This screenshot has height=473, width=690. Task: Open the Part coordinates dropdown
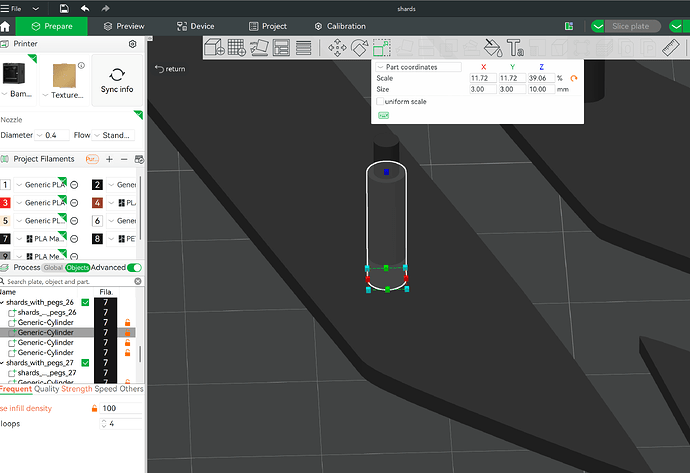click(x=418, y=67)
